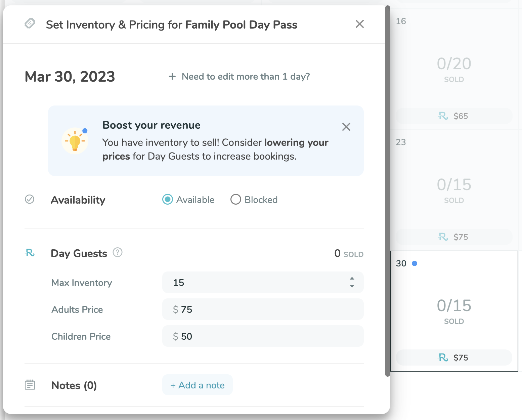Select the Available radio option
Screen dimensions: 522x420
[168, 199]
